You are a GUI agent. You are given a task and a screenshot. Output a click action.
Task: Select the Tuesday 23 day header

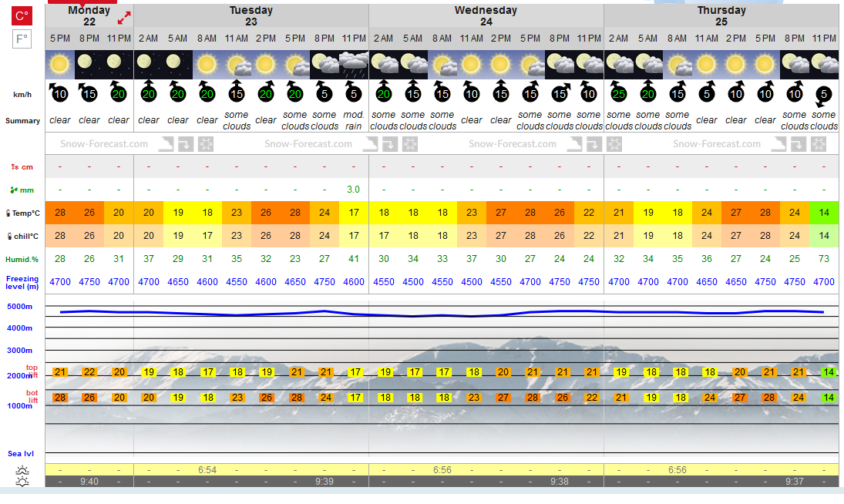click(x=251, y=15)
